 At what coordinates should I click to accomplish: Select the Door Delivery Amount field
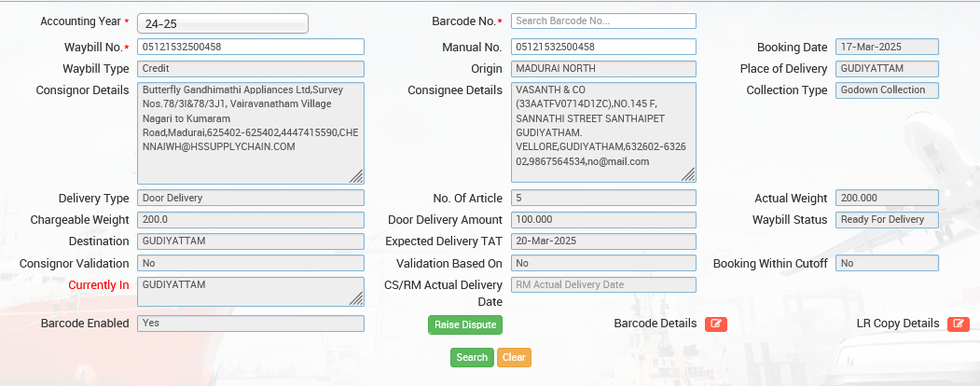click(x=603, y=220)
